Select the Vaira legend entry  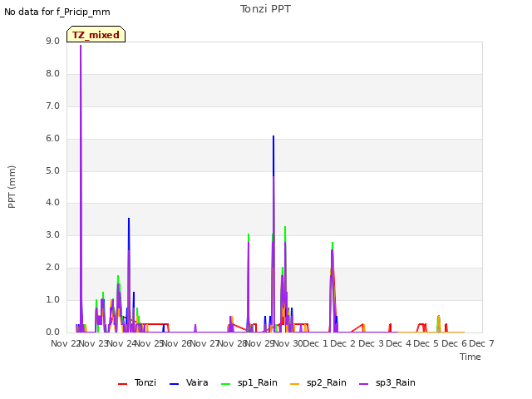tap(189, 383)
